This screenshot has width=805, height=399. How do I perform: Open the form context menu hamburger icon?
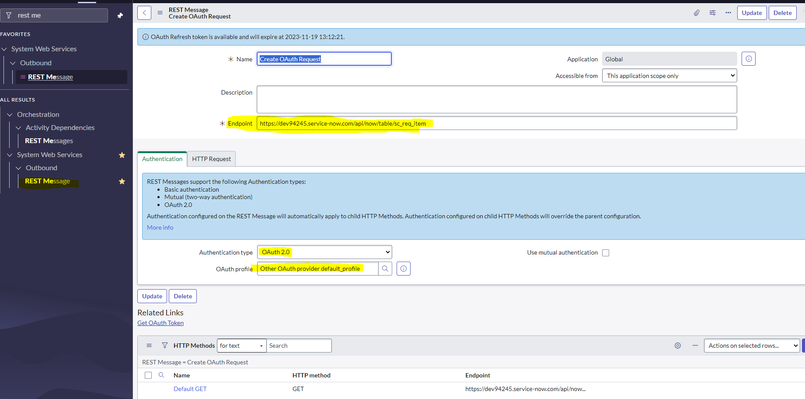point(160,13)
